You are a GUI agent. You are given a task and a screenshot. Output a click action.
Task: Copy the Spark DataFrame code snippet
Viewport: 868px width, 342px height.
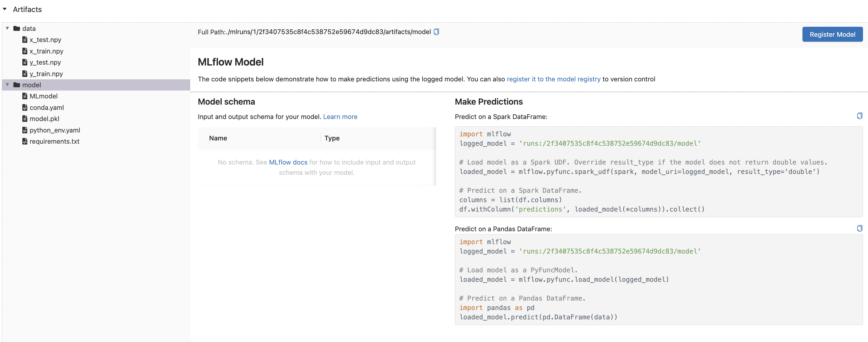(x=860, y=116)
